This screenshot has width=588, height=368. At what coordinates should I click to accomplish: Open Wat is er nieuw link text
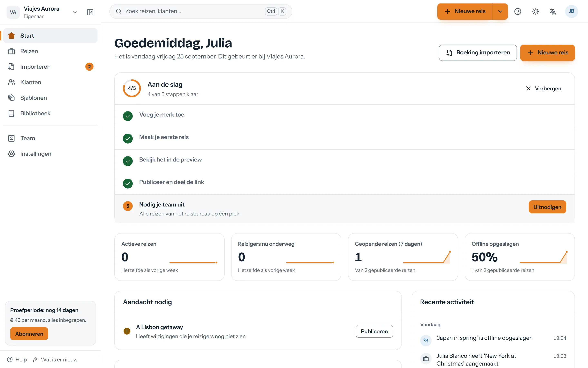point(59,359)
